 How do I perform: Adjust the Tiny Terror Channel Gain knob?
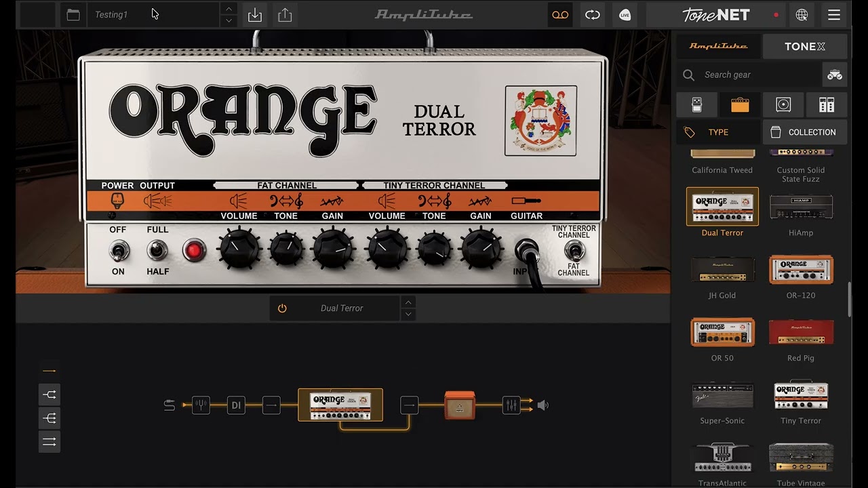pos(481,249)
